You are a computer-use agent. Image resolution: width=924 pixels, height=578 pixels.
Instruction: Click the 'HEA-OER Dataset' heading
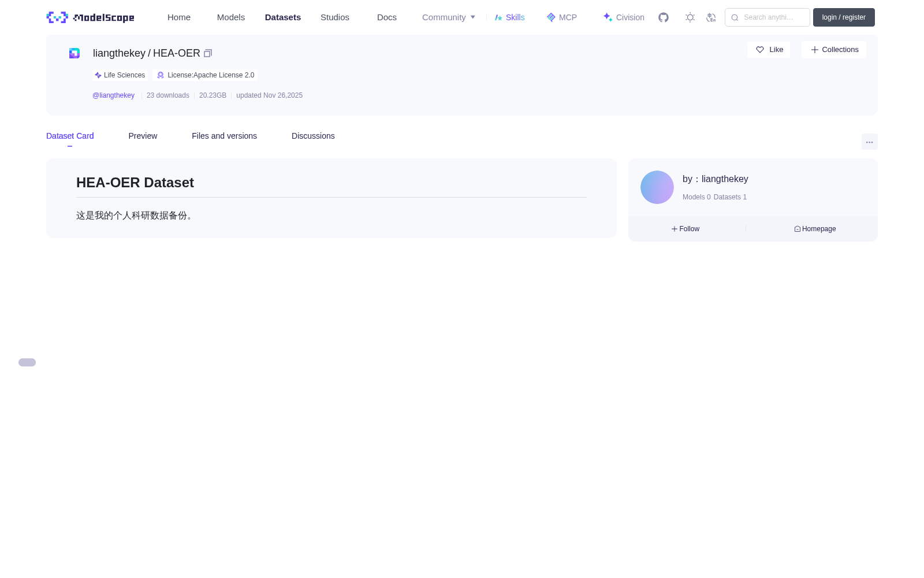click(135, 183)
